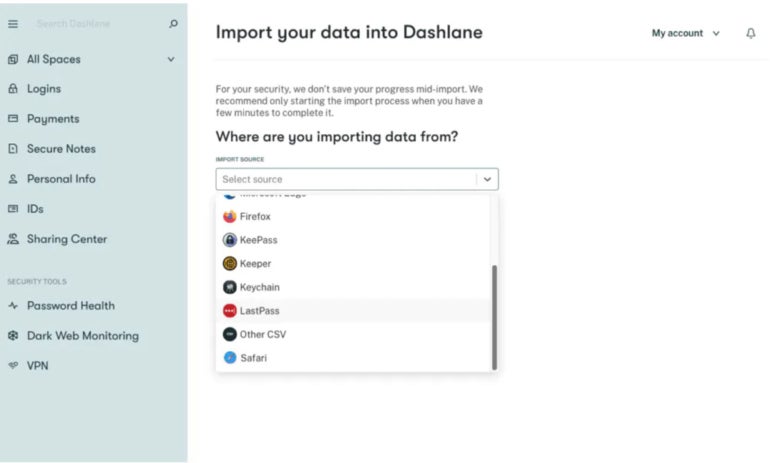
Task: Open Secure Notes from sidebar
Action: (x=60, y=149)
